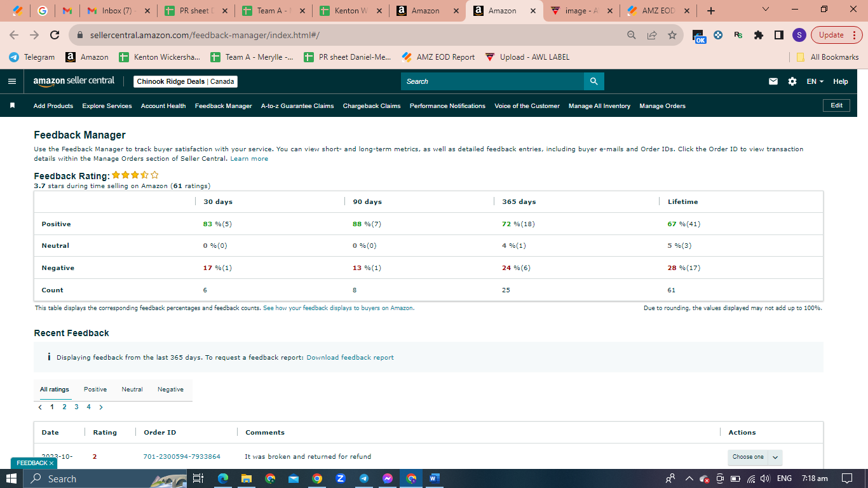868x488 pixels.
Task: Click the address bar URL
Action: pyautogui.click(x=205, y=36)
